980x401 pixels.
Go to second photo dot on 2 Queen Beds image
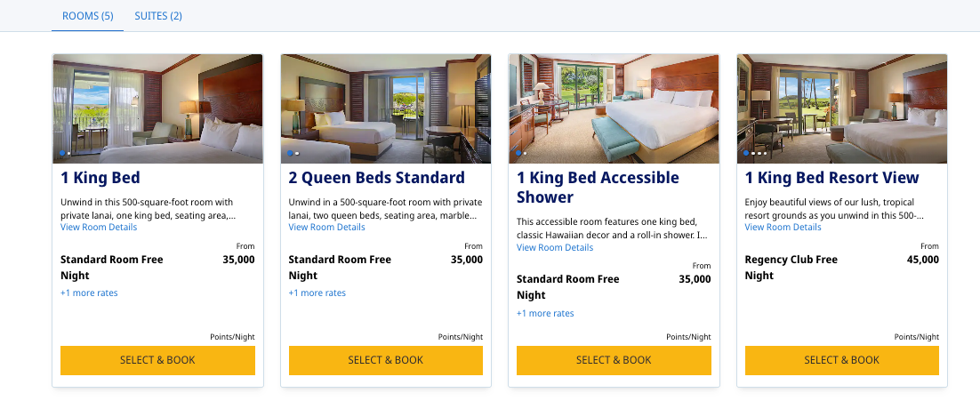[298, 153]
